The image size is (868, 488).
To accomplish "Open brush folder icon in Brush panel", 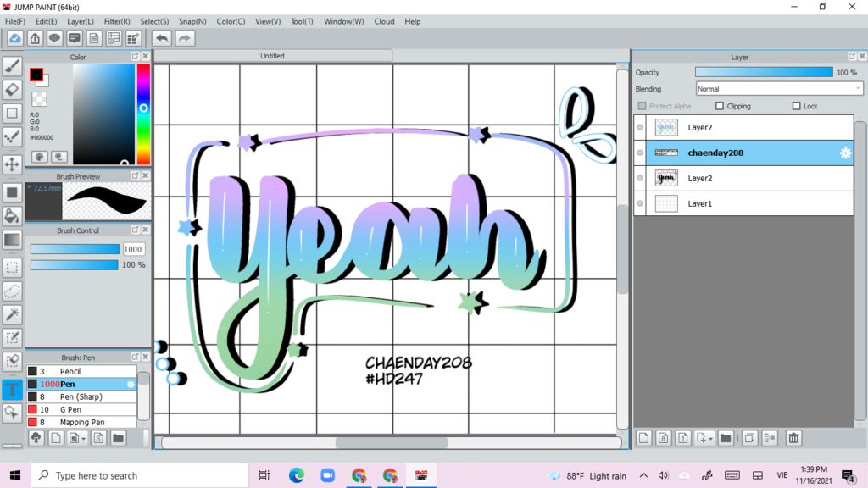I will click(118, 438).
